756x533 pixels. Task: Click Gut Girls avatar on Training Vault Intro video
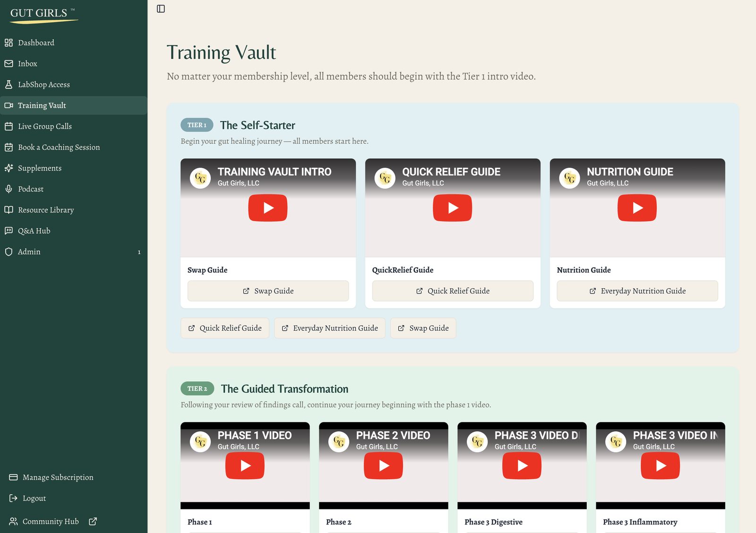click(x=200, y=178)
